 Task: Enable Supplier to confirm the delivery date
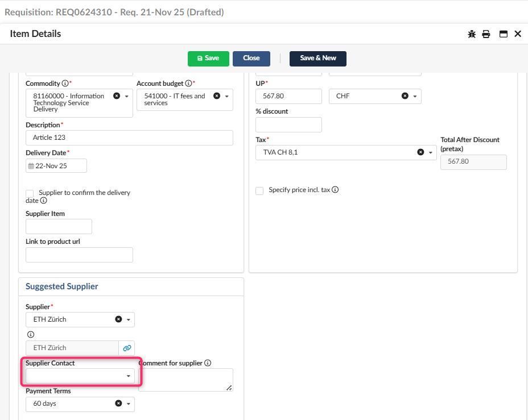(x=30, y=194)
